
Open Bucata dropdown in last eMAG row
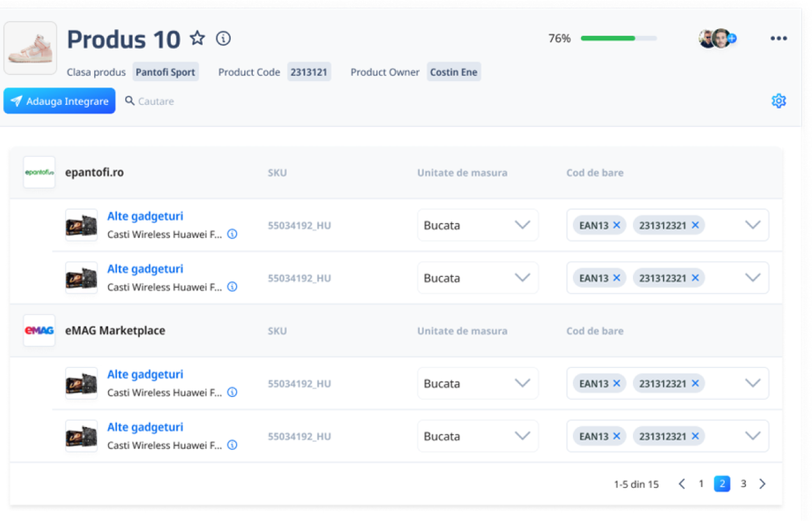pyautogui.click(x=522, y=436)
